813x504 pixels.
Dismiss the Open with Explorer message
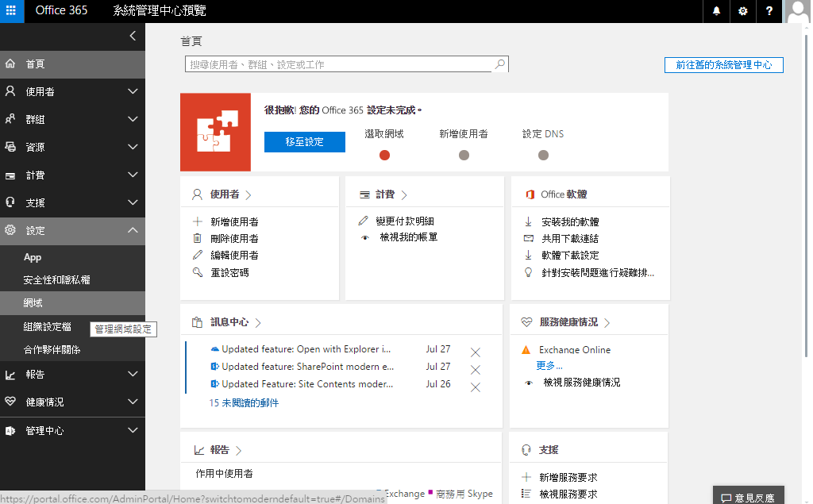475,352
